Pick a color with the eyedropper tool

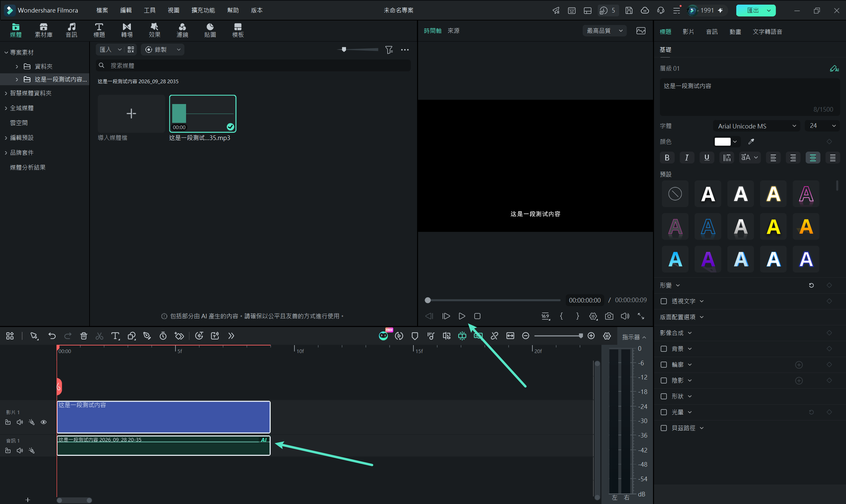(x=751, y=142)
